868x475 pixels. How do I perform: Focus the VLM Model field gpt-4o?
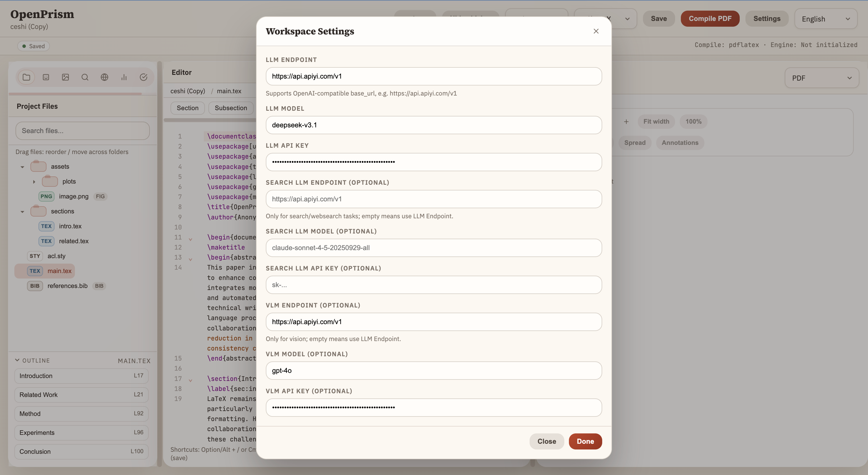[434, 371]
